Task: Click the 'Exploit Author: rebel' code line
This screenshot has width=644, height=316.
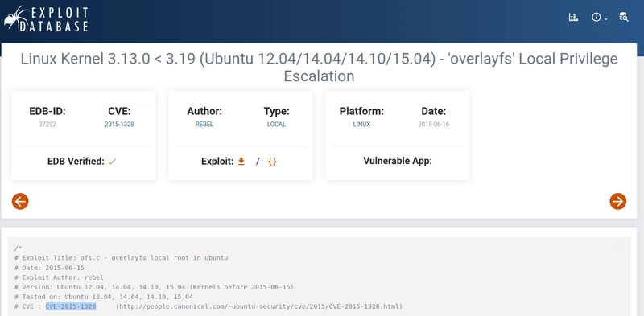Action: point(59,277)
